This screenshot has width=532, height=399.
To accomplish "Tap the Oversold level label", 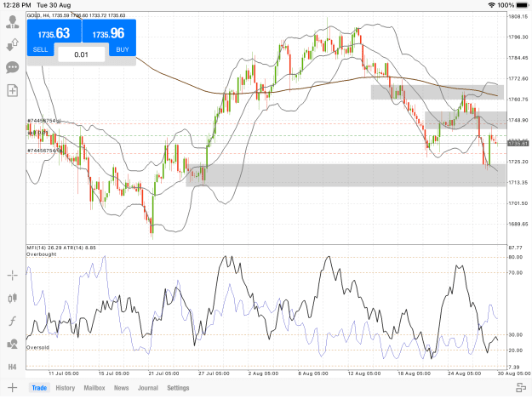I will coord(38,347).
